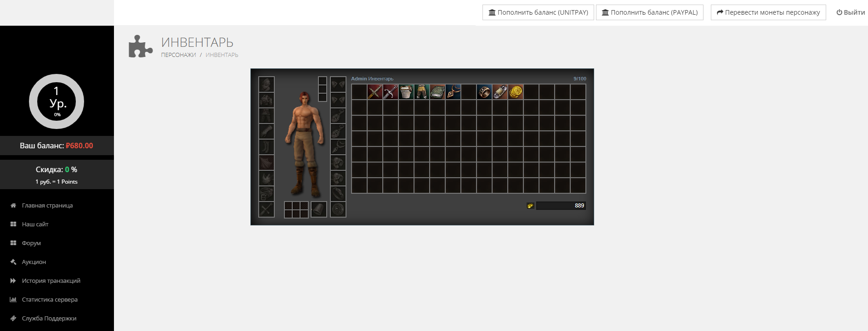868x331 pixels.
Task: Select the pants item in inventory
Action: click(x=422, y=92)
